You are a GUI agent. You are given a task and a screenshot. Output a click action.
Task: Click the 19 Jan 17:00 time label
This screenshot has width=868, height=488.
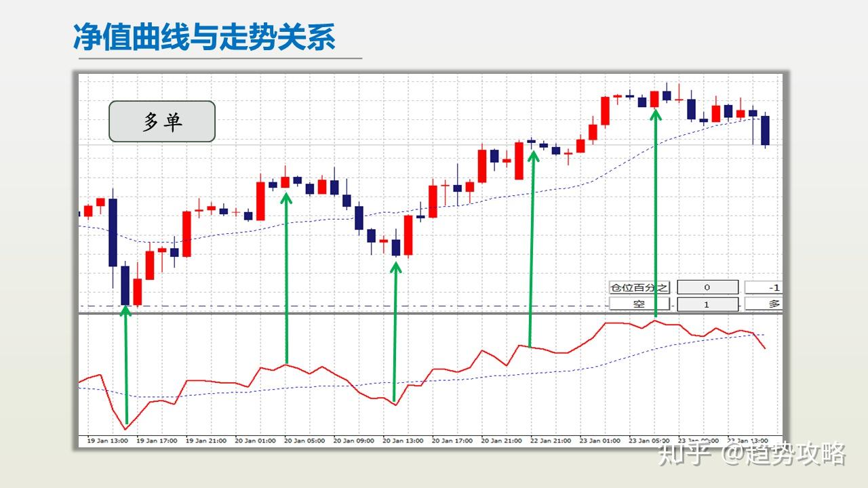tap(157, 441)
